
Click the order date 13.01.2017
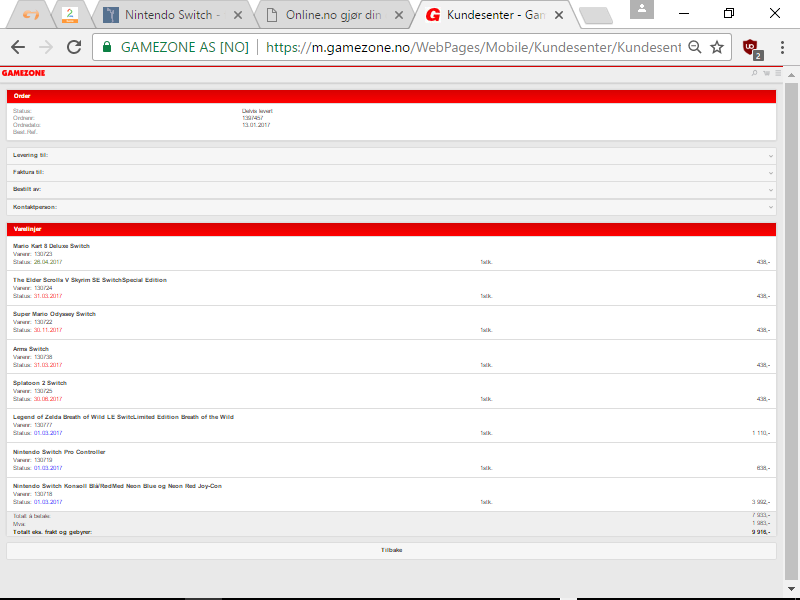click(x=256, y=125)
